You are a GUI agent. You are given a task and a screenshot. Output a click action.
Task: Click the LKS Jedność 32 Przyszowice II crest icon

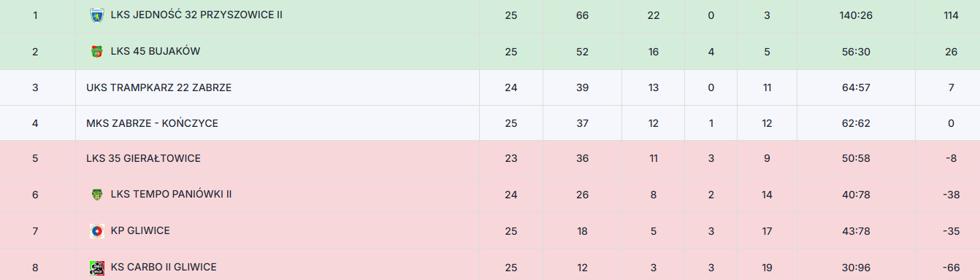coord(96,15)
